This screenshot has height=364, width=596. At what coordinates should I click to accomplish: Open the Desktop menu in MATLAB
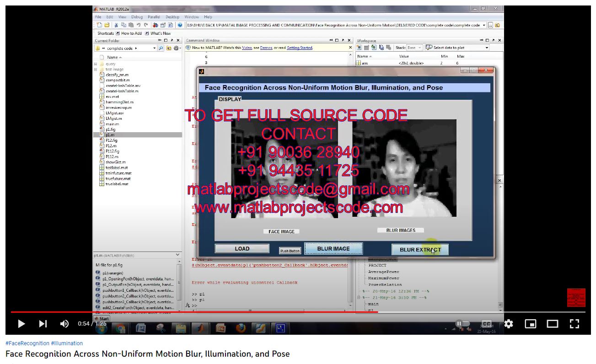(x=172, y=17)
